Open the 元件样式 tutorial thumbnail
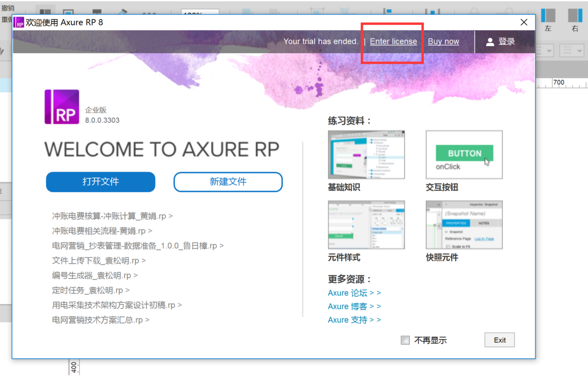The width and height of the screenshot is (588, 376). [366, 224]
